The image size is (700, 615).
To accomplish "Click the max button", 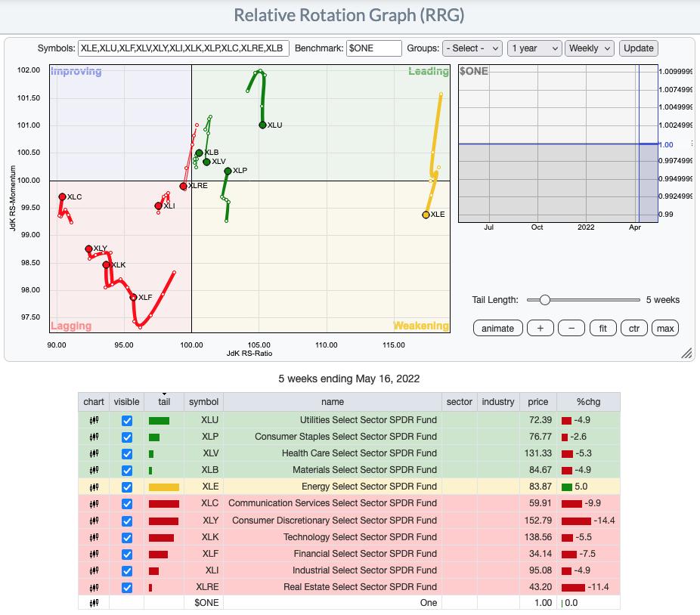I will [x=665, y=329].
